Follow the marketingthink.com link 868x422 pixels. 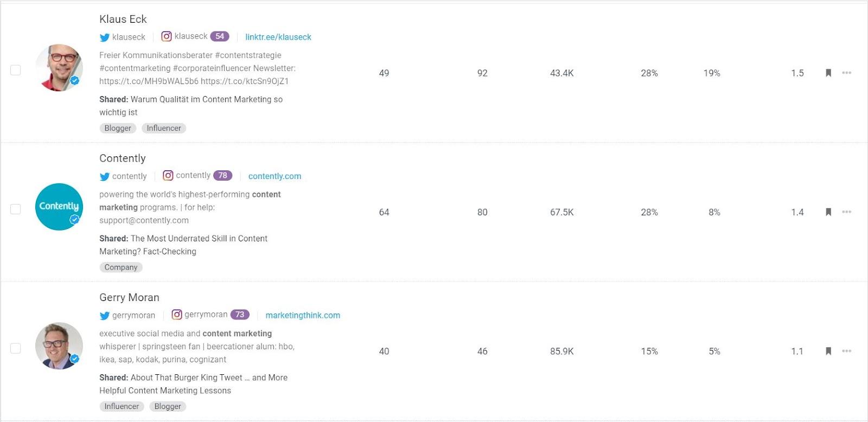[303, 315]
